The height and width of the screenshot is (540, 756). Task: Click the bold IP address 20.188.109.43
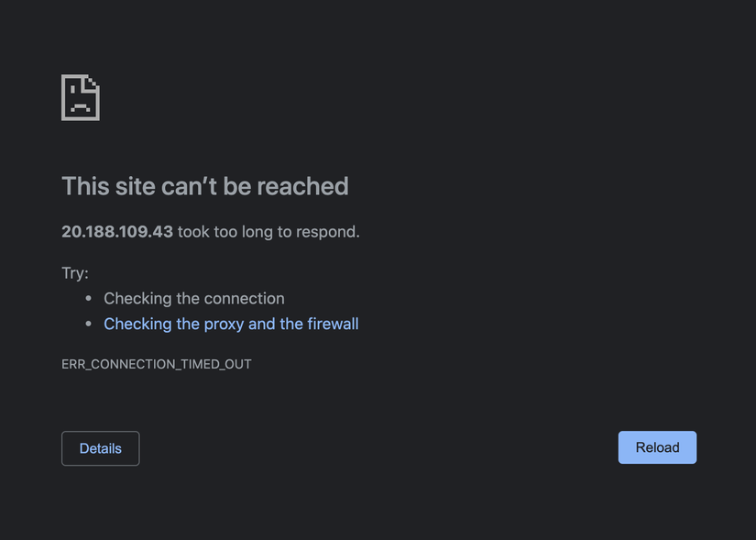click(x=117, y=232)
